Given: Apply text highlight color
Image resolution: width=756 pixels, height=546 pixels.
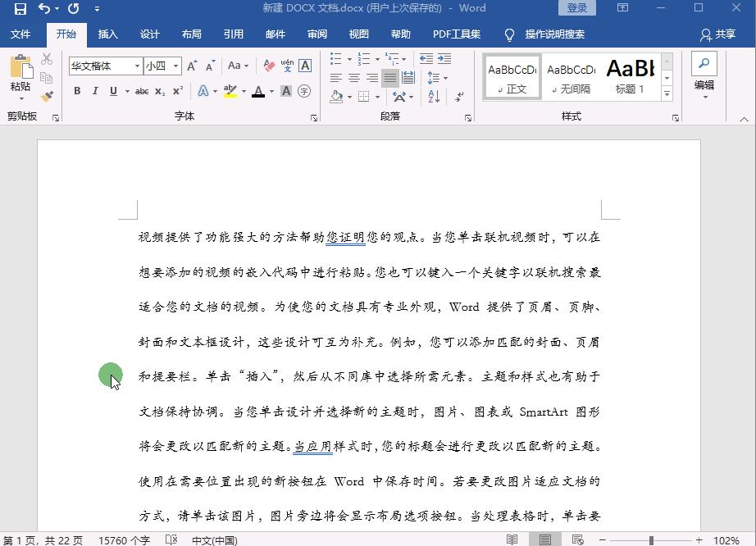Looking at the screenshot, I should [229, 90].
